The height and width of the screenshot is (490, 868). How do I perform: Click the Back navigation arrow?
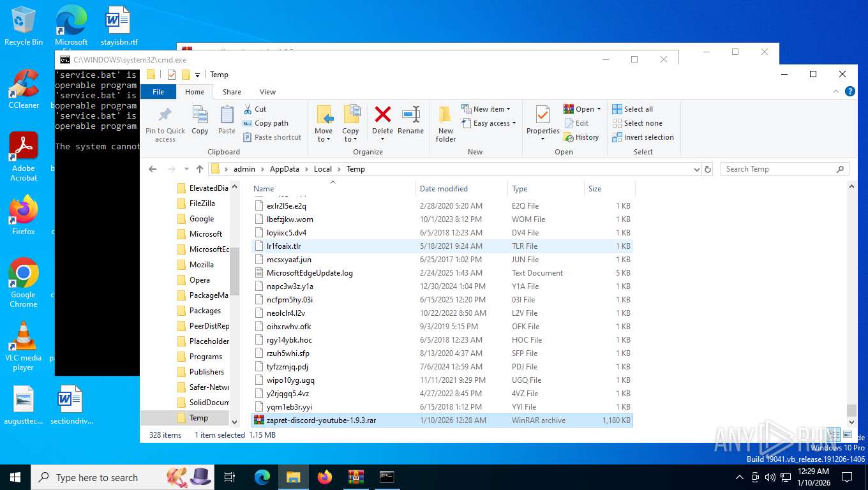[153, 169]
